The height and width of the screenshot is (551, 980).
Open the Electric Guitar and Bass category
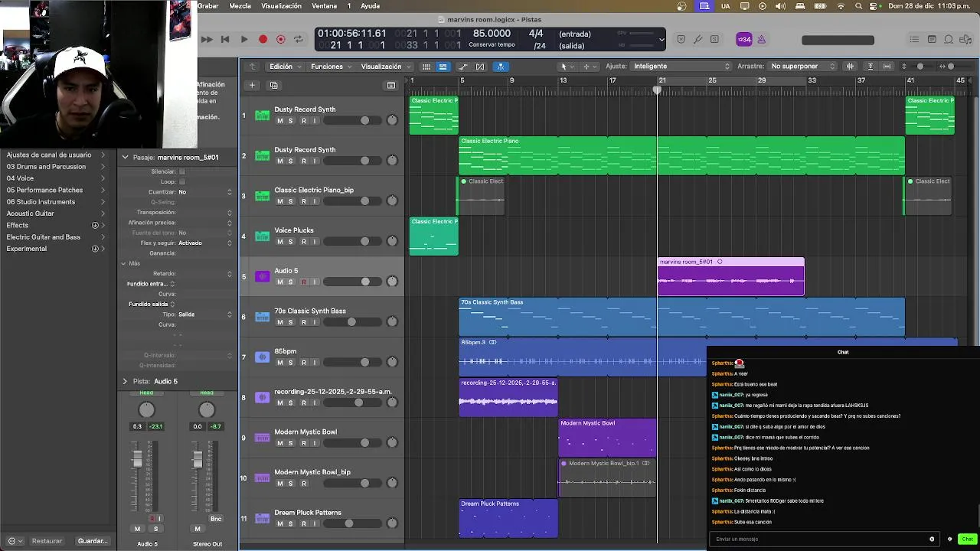pos(55,237)
